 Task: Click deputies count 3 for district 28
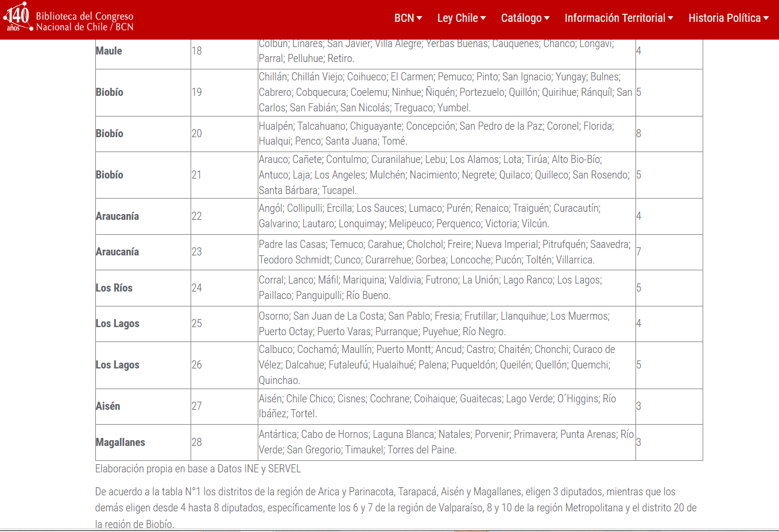(669, 442)
